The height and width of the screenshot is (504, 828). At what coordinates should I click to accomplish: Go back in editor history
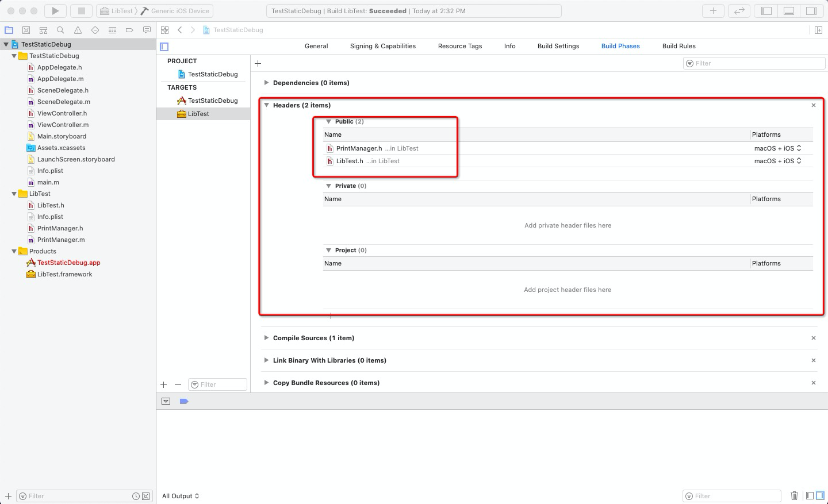tap(180, 30)
